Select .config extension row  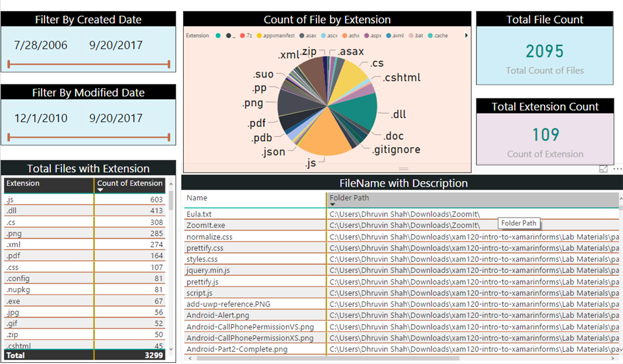pyautogui.click(x=85, y=278)
